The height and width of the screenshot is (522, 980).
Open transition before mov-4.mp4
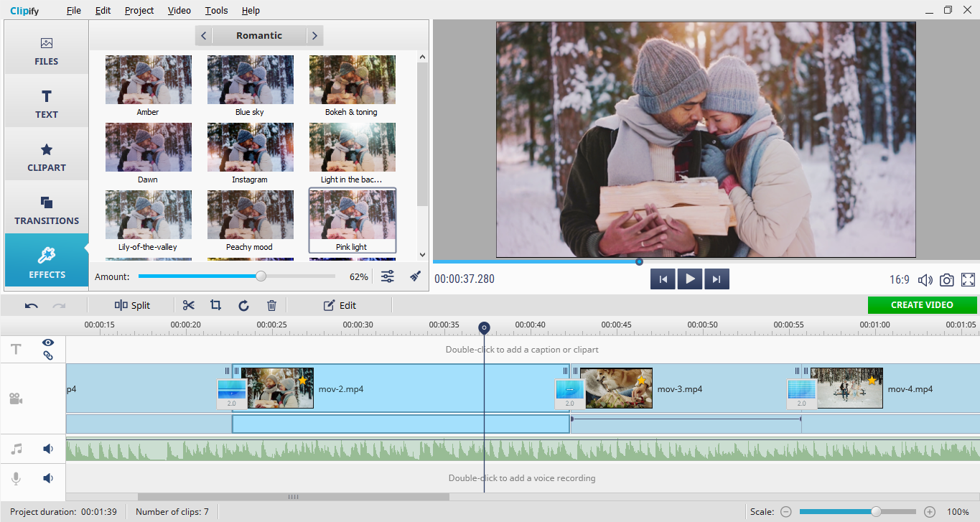click(x=801, y=393)
